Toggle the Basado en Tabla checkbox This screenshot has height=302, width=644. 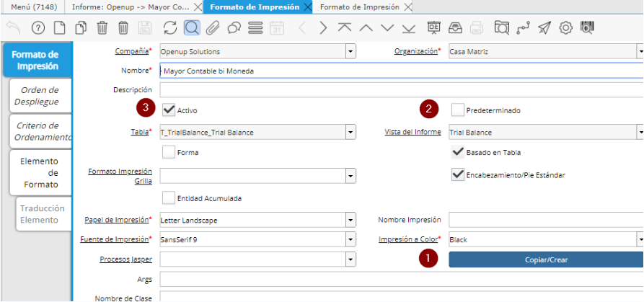click(457, 152)
